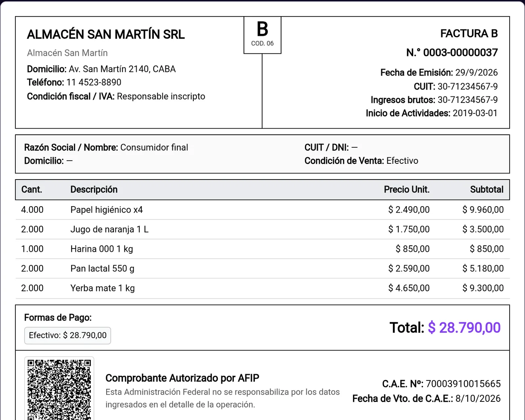Viewport: 525px width, 420px height.
Task: Click the unit price $ 1.750,00
Action: point(409,229)
